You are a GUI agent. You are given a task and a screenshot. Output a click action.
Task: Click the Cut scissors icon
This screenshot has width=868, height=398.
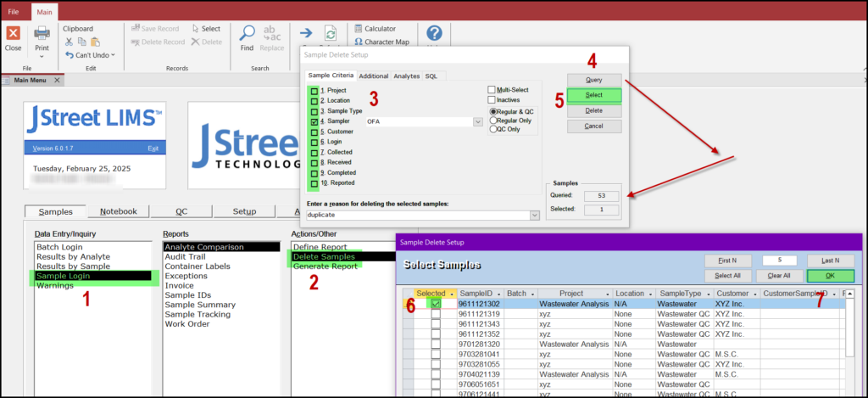coord(69,42)
